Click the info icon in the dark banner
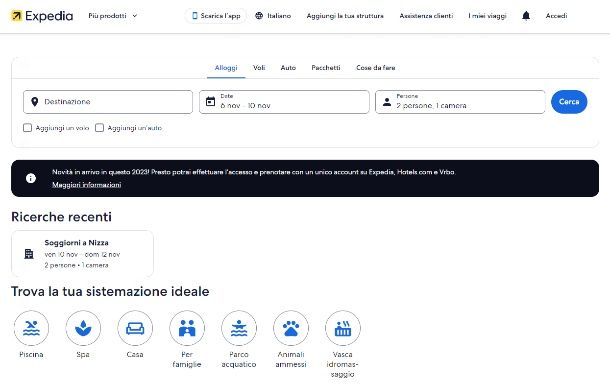610x384 pixels. (x=31, y=178)
